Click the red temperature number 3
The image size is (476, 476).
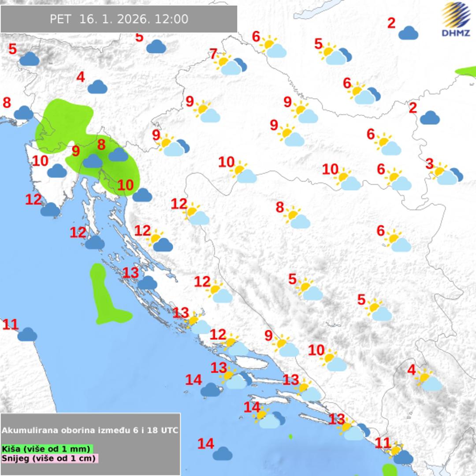click(x=429, y=164)
